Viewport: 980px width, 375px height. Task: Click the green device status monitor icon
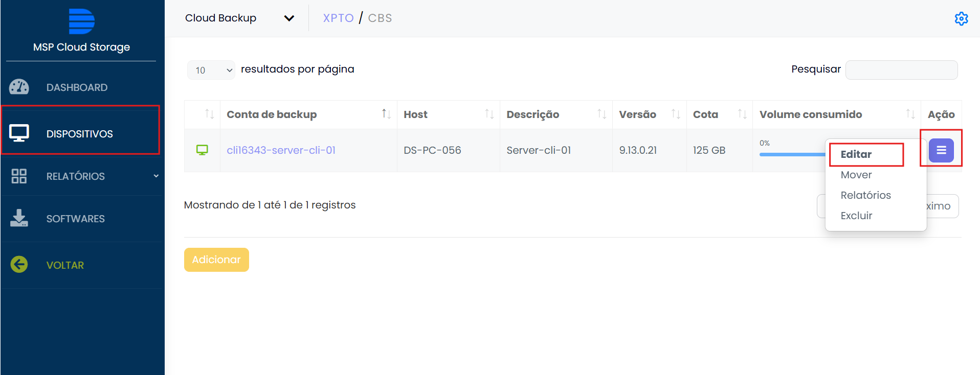[x=202, y=150]
